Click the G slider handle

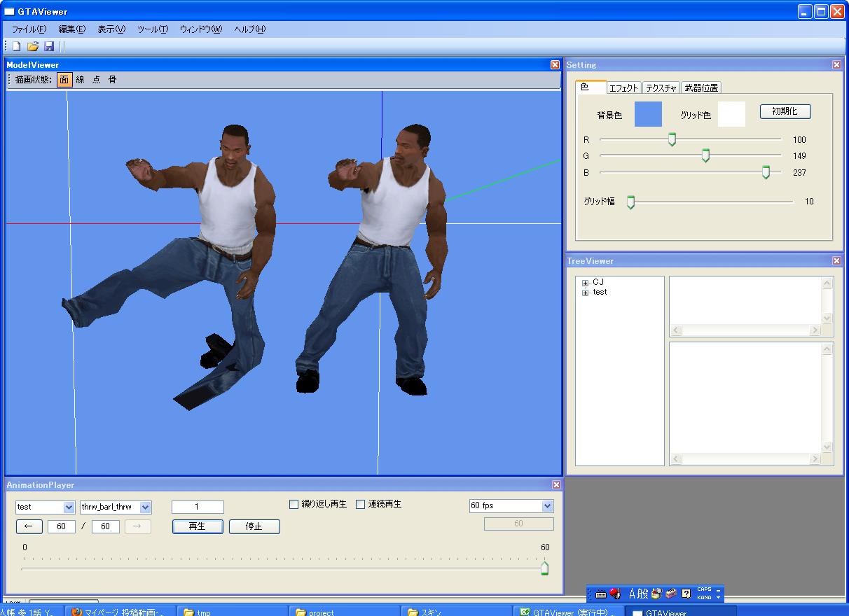coord(705,155)
